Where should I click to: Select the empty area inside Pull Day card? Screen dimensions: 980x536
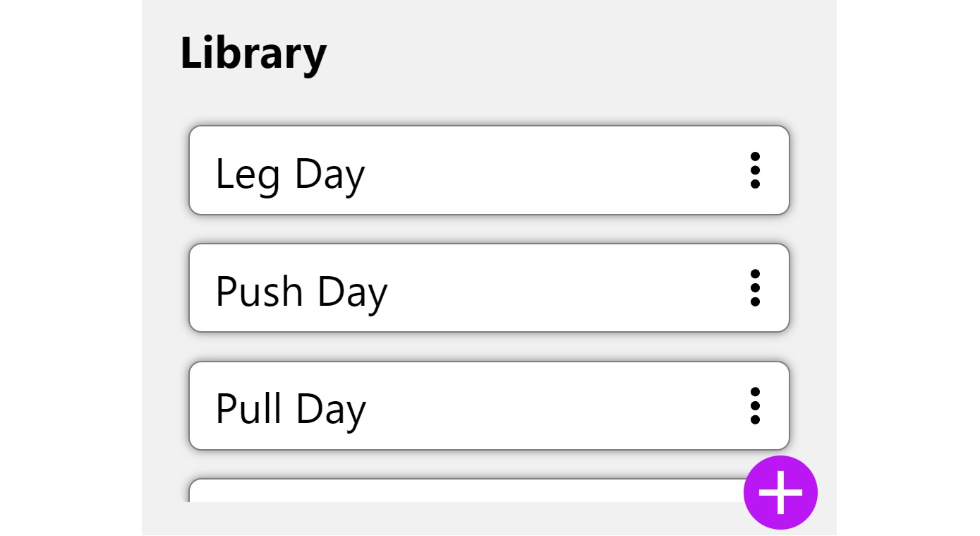(554, 406)
